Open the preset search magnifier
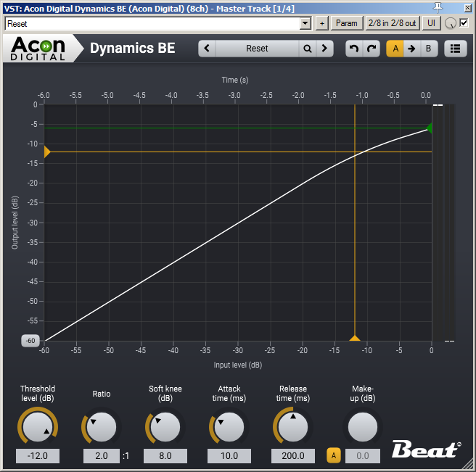 (307, 49)
